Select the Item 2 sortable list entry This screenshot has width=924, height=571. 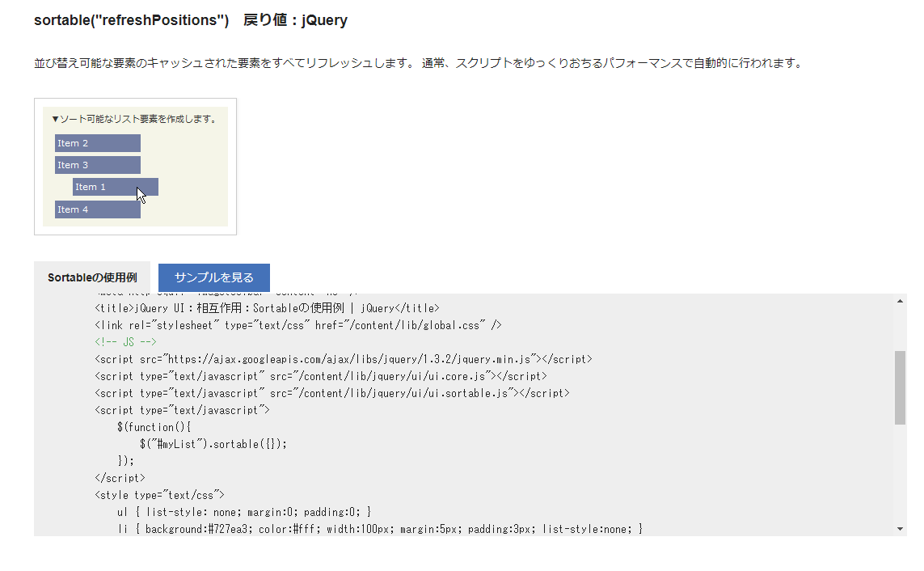(98, 143)
